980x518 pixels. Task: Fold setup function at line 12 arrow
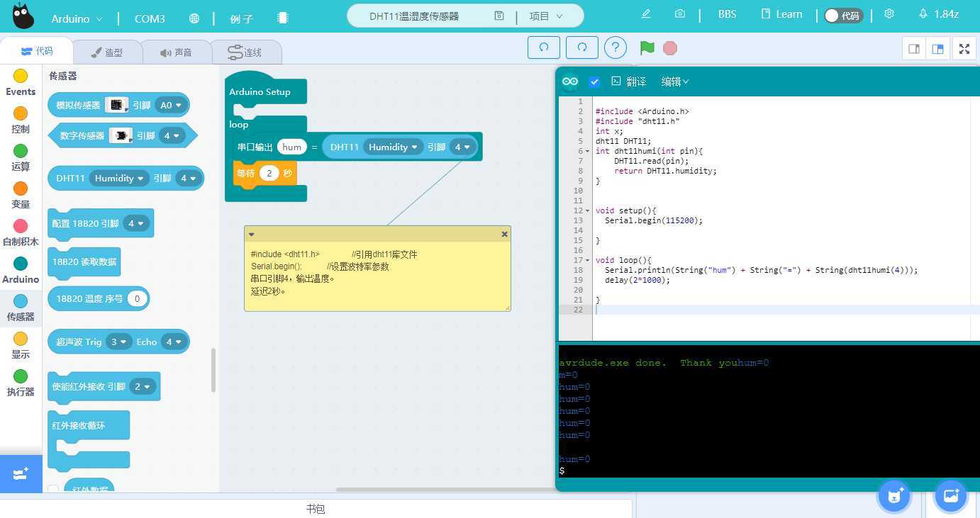point(588,211)
